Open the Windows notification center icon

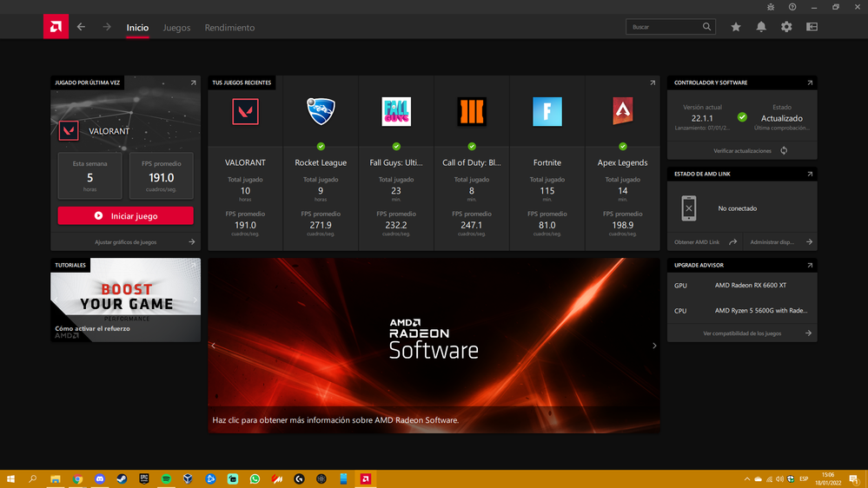coord(854,479)
